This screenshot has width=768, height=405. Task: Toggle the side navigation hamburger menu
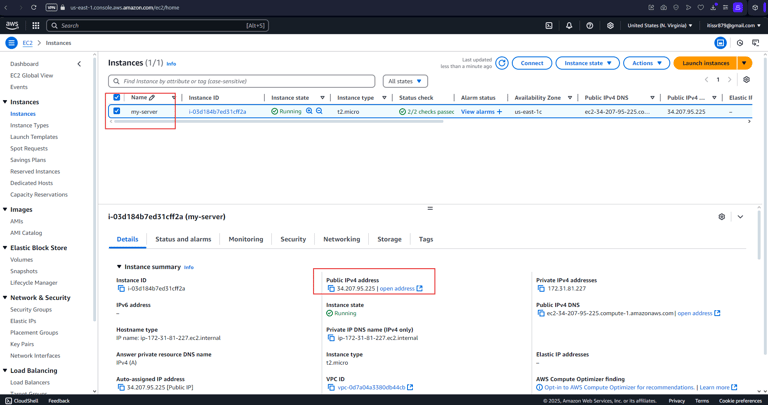click(x=12, y=43)
